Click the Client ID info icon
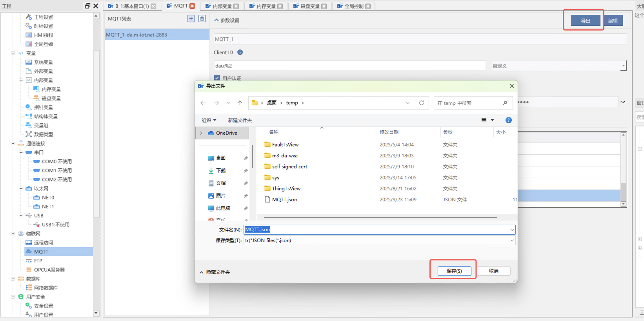The width and height of the screenshot is (644, 321). coord(240,52)
